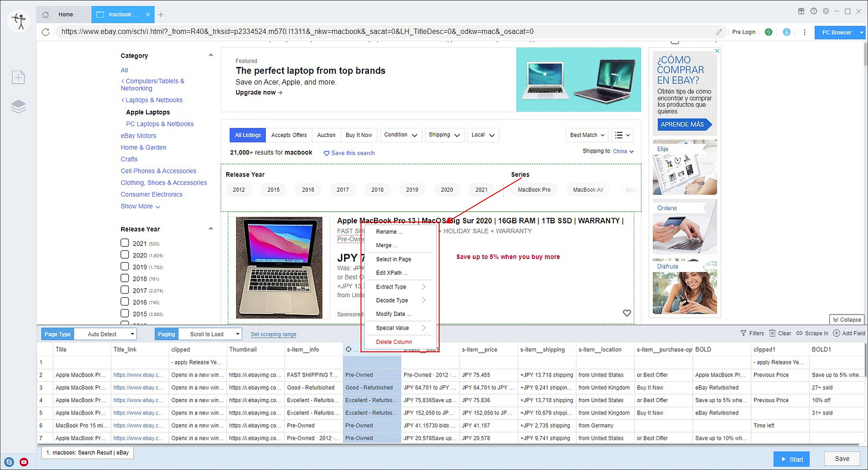Click the MacBook Pro listing thumbnail
The width and height of the screenshot is (868, 470).
coord(279,267)
